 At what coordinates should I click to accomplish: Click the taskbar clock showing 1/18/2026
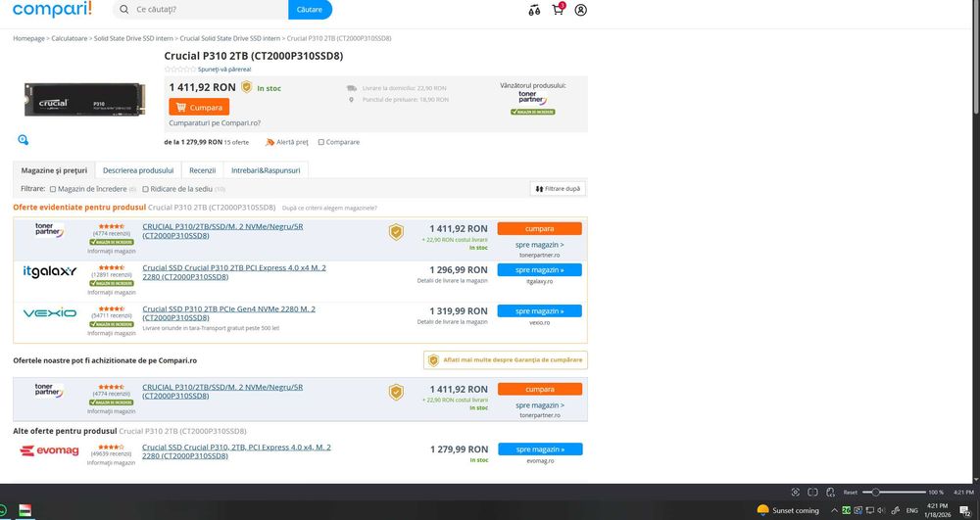(937, 510)
